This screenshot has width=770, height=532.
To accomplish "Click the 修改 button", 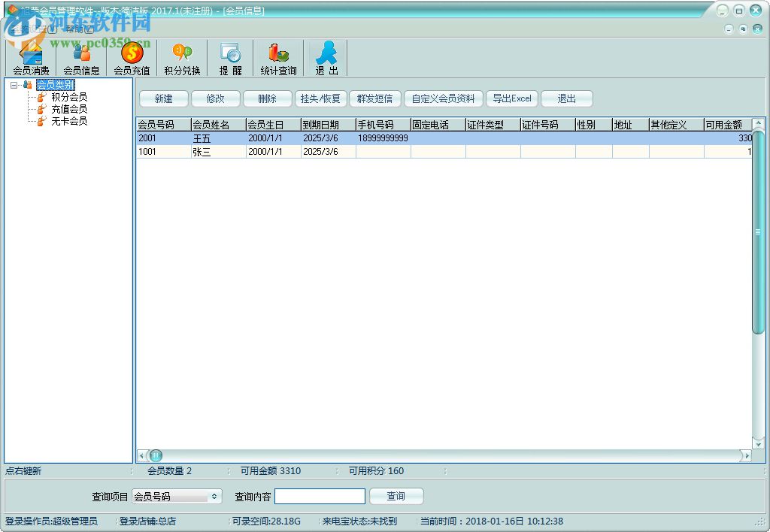I will tap(216, 98).
